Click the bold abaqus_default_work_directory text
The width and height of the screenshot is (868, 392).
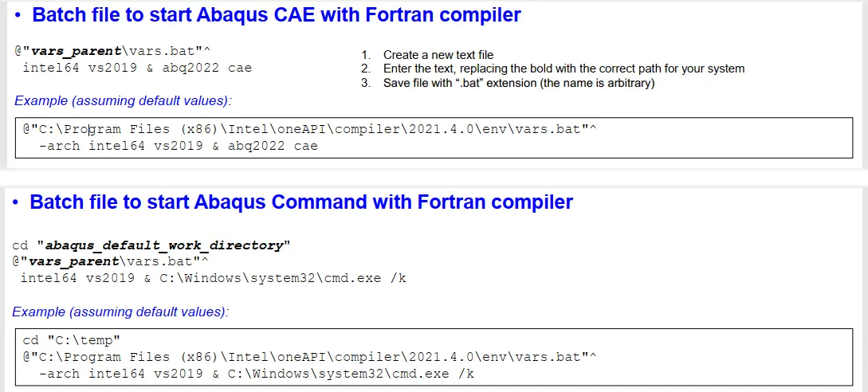164,245
